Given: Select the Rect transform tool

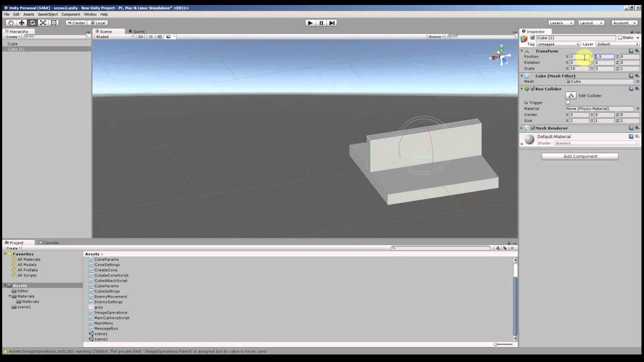Looking at the screenshot, I should (54, 23).
